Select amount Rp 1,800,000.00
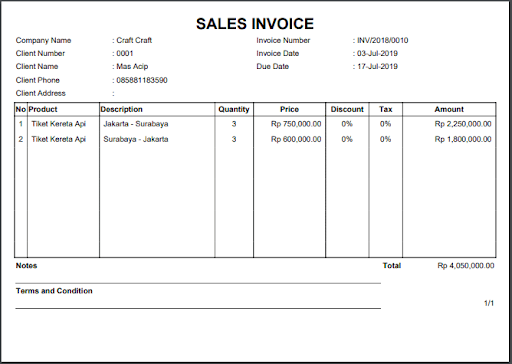 (x=463, y=139)
